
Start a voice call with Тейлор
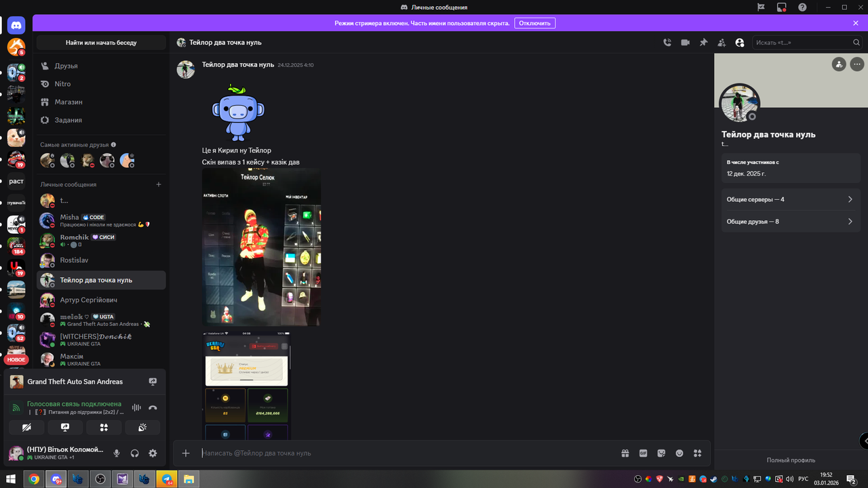(667, 43)
